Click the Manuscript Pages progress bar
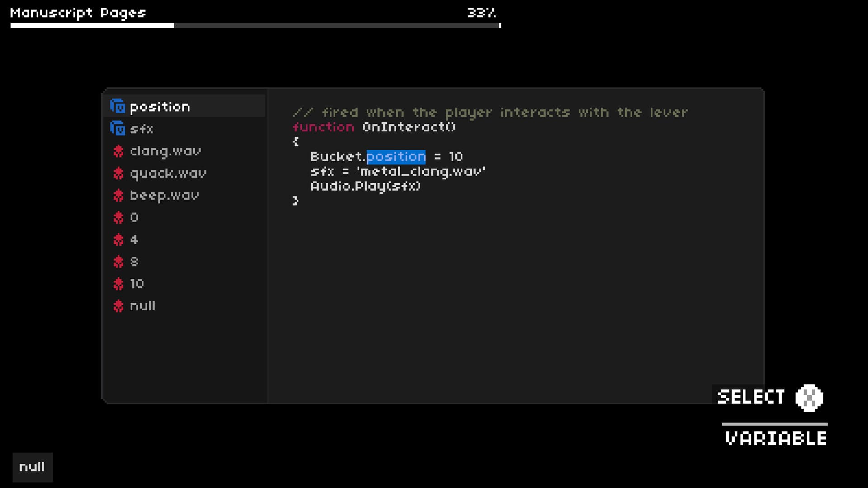The image size is (868, 488). pos(255,26)
